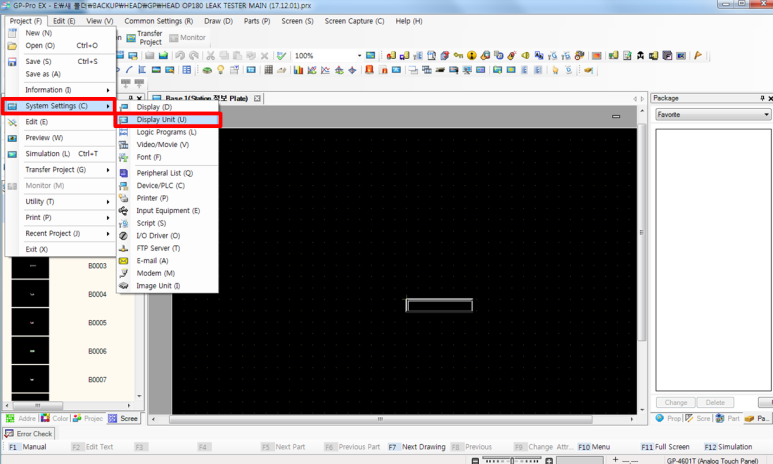Click the yellow information circle icon
773x464 pixels.
coord(472,55)
